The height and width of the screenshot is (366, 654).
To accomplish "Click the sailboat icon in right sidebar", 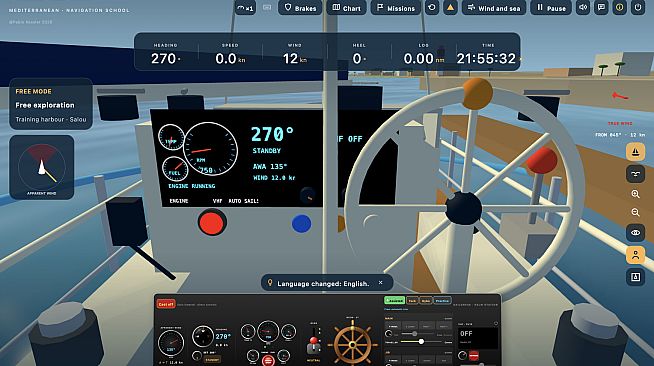I will coord(635,152).
